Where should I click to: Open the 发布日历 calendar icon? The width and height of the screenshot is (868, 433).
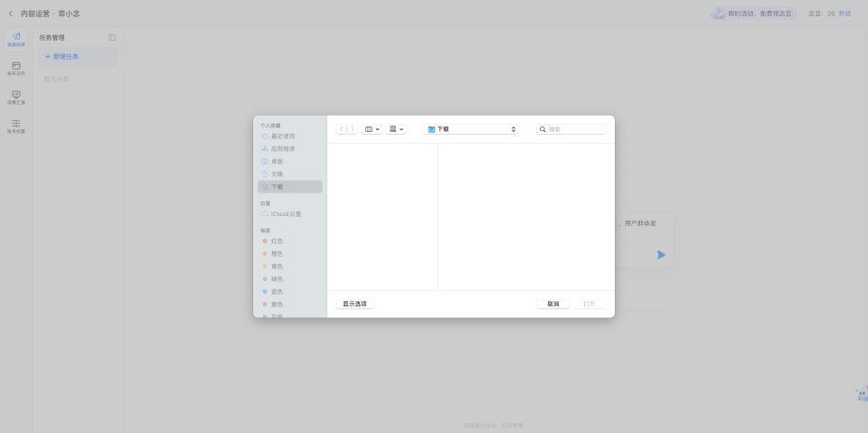[x=16, y=68]
